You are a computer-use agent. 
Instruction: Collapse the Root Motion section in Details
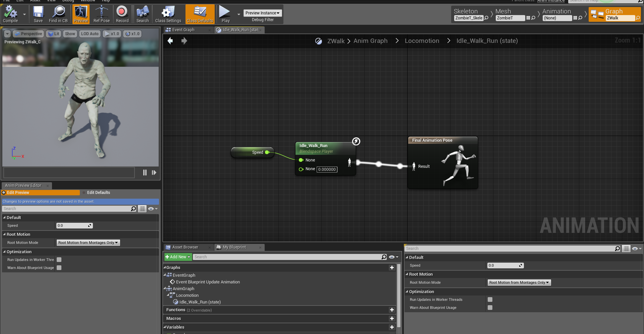(x=407, y=274)
